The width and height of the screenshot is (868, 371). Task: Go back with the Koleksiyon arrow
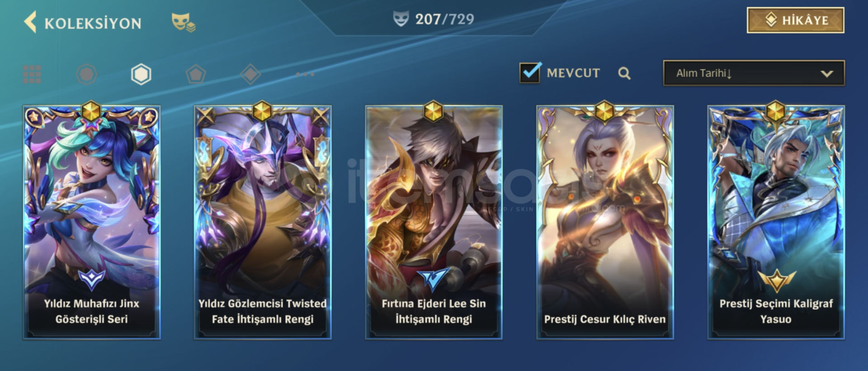30,22
